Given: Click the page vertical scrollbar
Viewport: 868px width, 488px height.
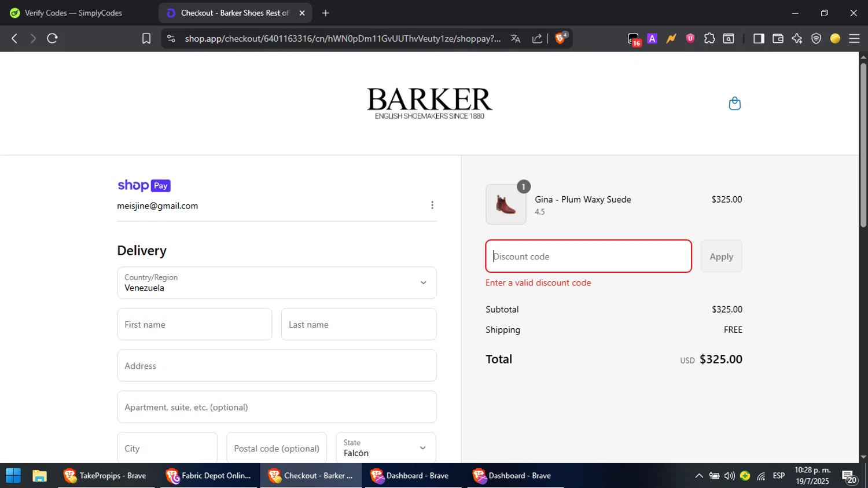Looking at the screenshot, I should point(863,145).
